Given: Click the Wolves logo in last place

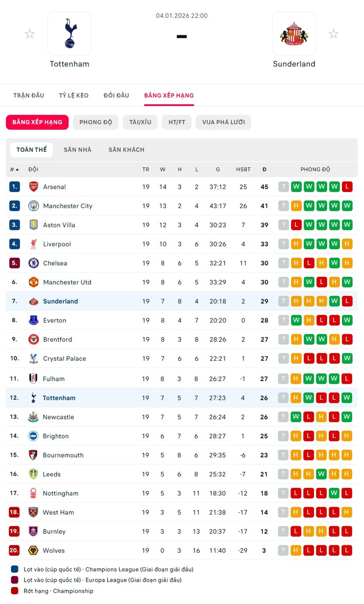Looking at the screenshot, I should (33, 550).
